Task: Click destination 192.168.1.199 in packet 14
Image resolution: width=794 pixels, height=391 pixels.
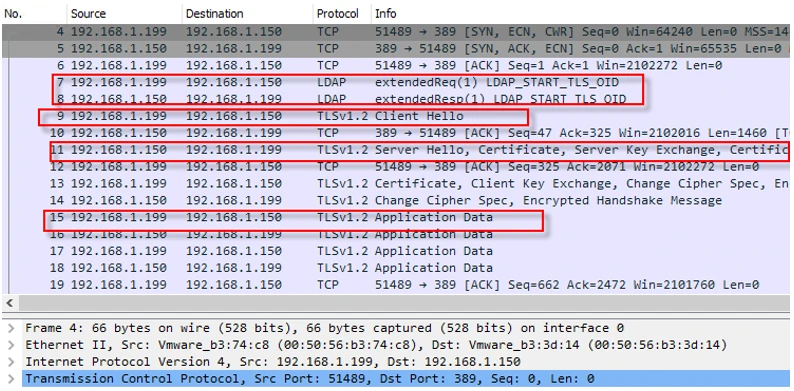Action: tap(233, 201)
